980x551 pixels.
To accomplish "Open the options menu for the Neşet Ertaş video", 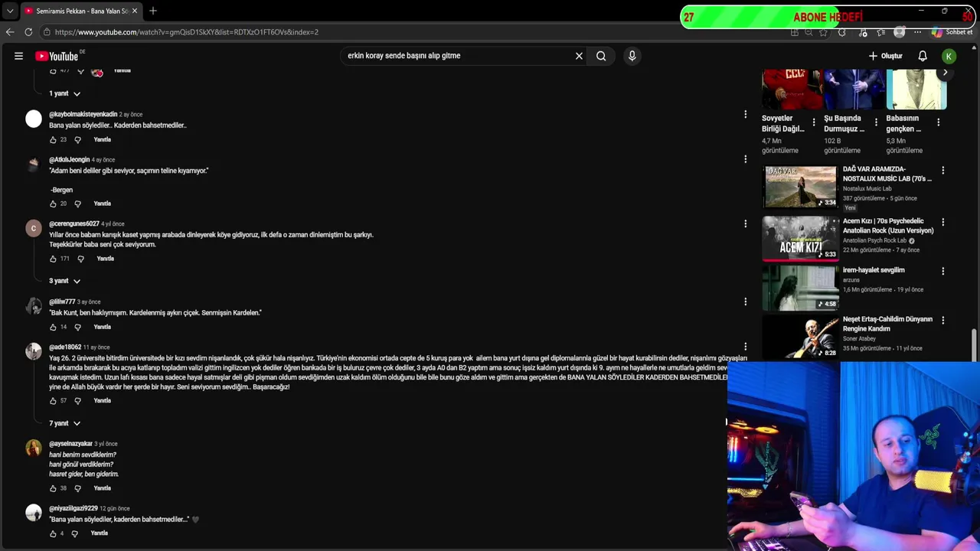I will tap(942, 320).
